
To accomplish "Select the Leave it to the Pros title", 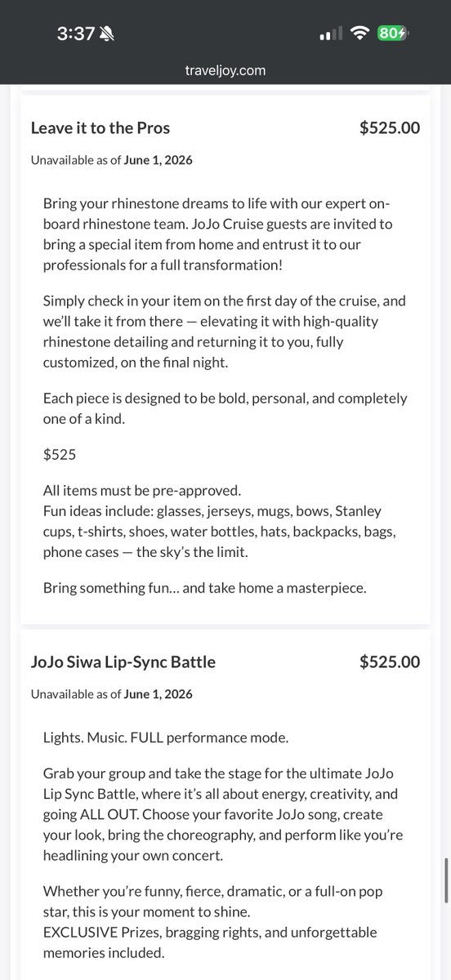I will [x=100, y=127].
